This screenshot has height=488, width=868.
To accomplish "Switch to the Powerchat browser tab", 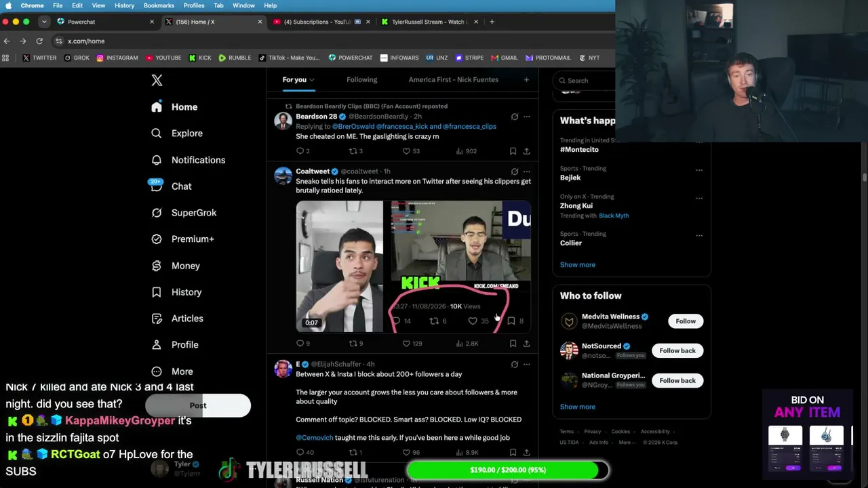I will pyautogui.click(x=106, y=22).
